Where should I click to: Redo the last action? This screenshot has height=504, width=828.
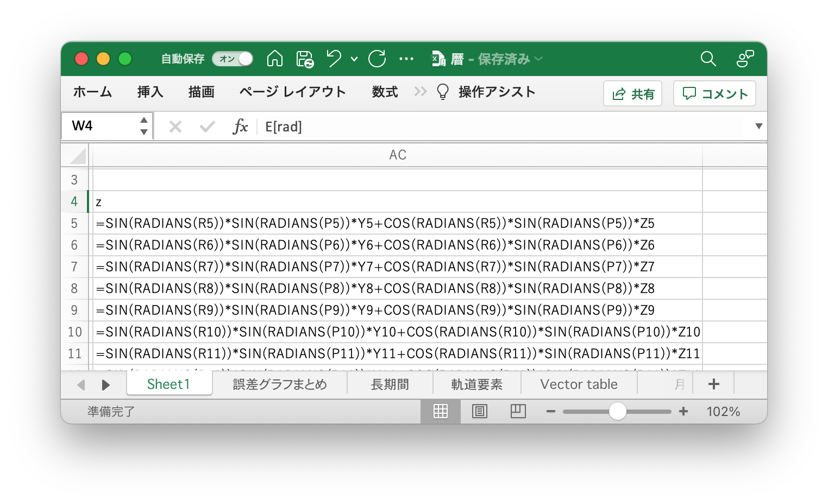[377, 58]
